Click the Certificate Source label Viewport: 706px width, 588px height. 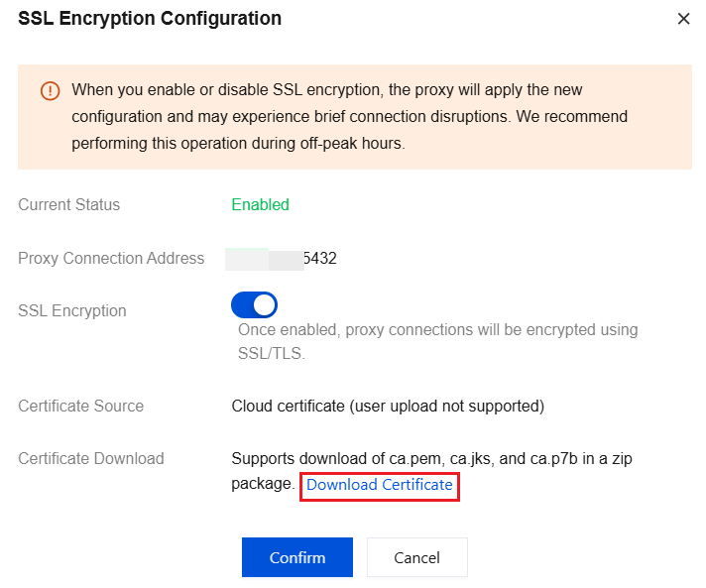point(80,407)
